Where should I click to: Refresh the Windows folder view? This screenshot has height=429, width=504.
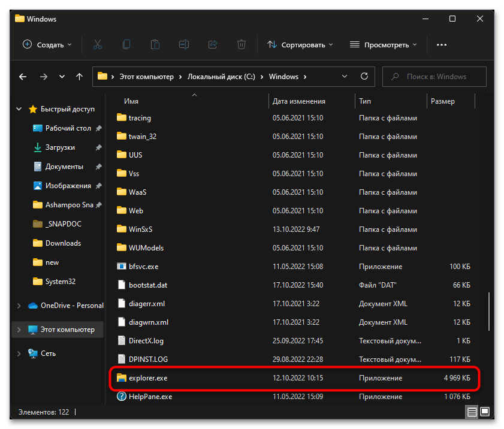(x=364, y=76)
